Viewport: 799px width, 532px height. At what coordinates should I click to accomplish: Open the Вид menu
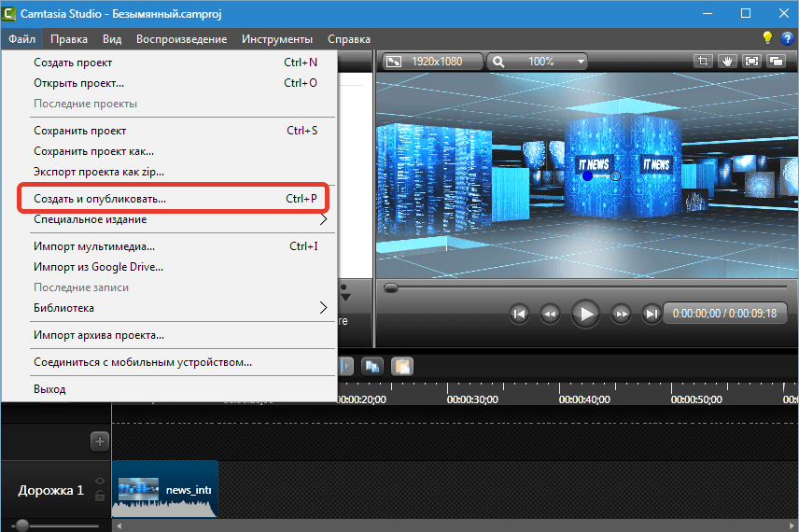[x=112, y=39]
